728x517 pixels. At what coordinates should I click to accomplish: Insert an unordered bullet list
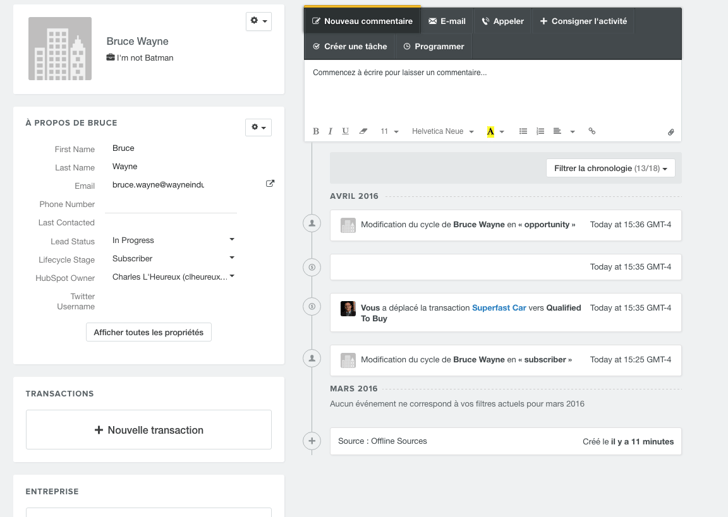[523, 131]
